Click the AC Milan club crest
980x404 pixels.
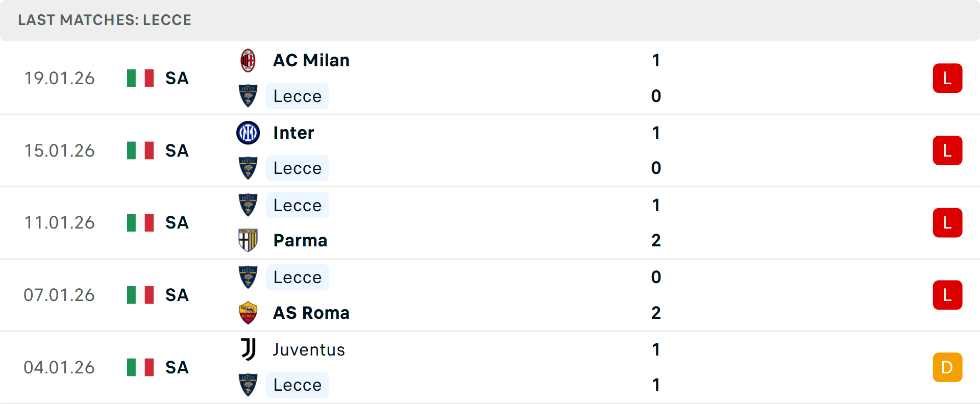248,61
